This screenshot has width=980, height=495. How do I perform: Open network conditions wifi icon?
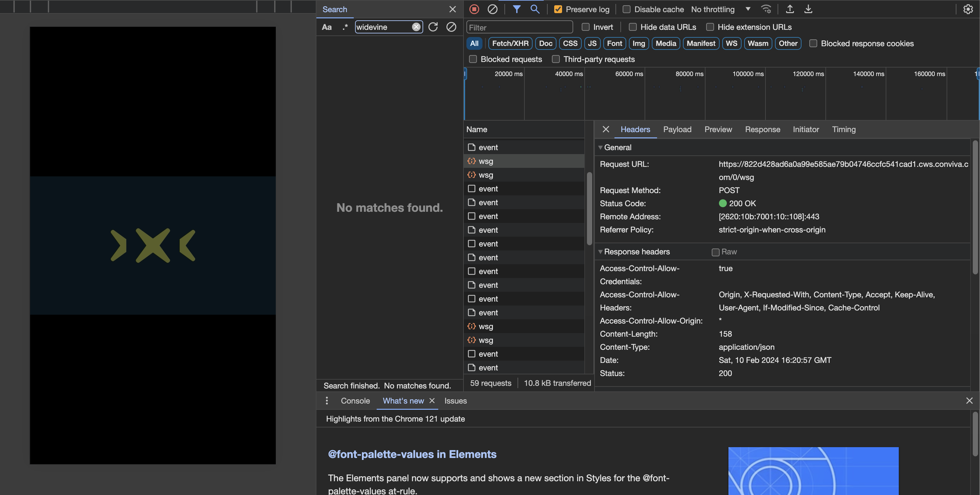coord(766,9)
